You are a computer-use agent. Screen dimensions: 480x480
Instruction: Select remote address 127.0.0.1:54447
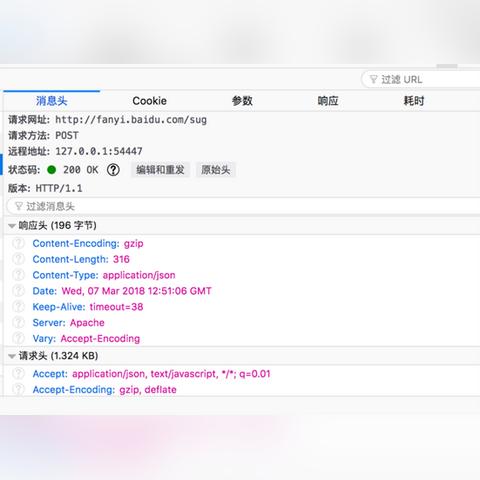[99, 151]
